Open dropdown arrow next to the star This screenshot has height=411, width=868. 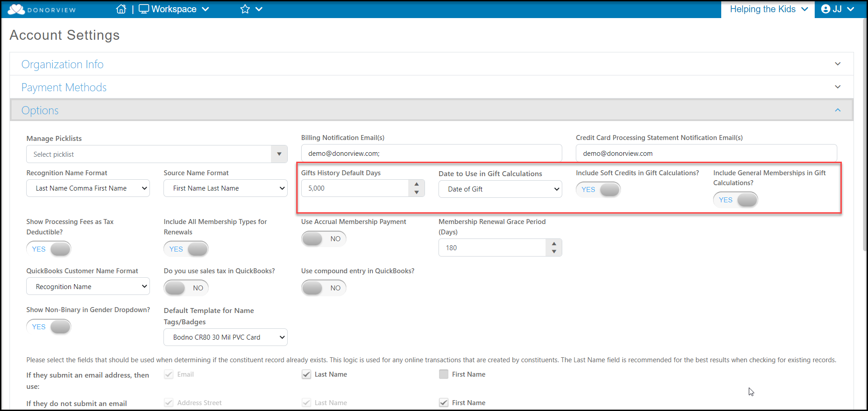[x=259, y=9]
